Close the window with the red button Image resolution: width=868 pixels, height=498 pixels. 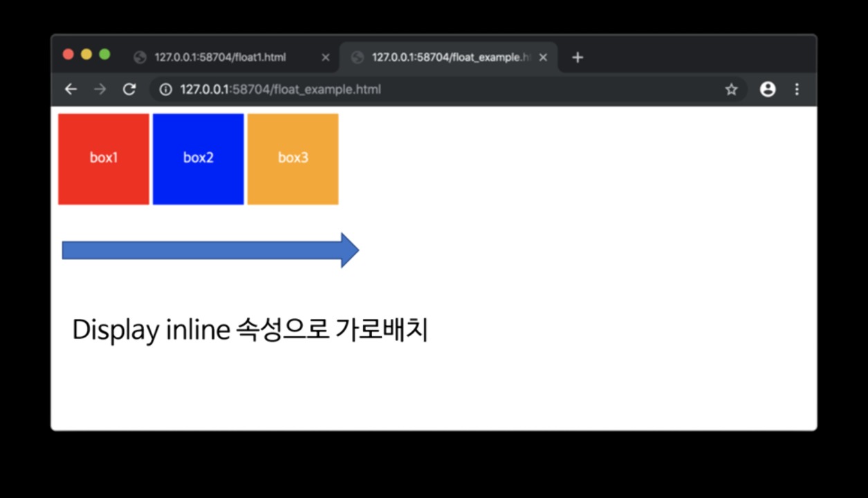pyautogui.click(x=68, y=55)
